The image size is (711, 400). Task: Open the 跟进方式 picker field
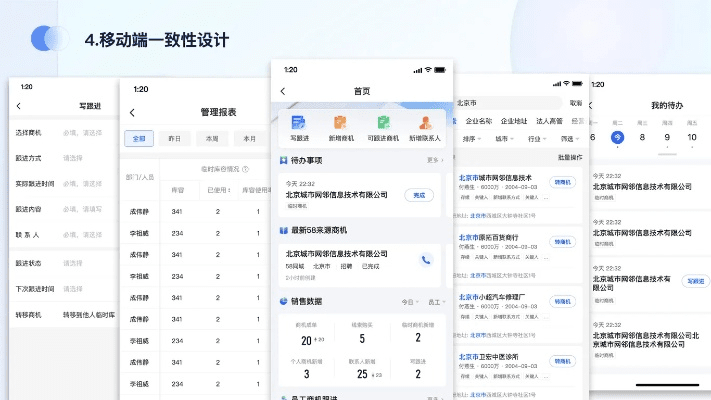tap(64, 158)
